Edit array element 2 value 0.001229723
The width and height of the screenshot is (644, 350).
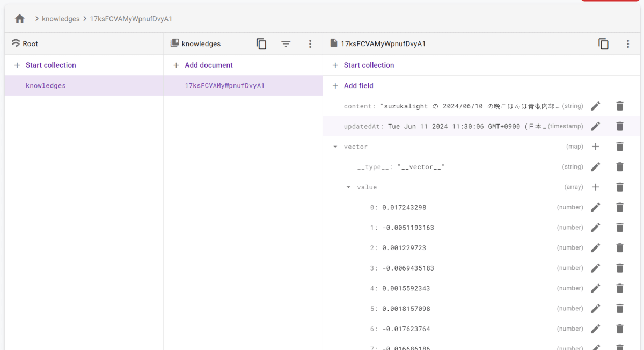[x=595, y=248]
